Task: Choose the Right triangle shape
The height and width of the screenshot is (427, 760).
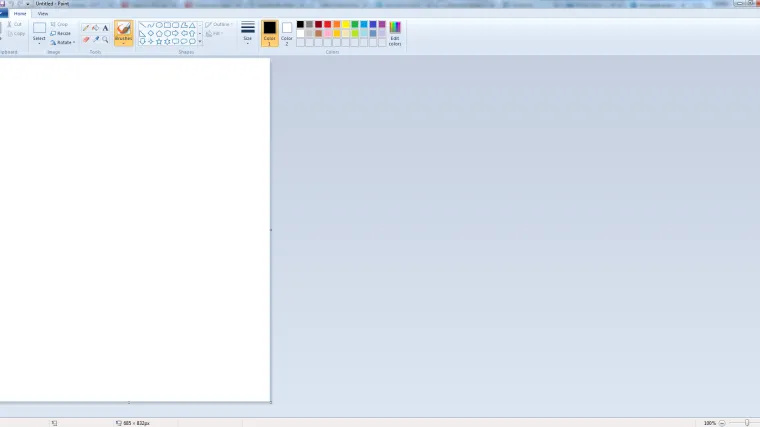Action: pyautogui.click(x=142, y=33)
